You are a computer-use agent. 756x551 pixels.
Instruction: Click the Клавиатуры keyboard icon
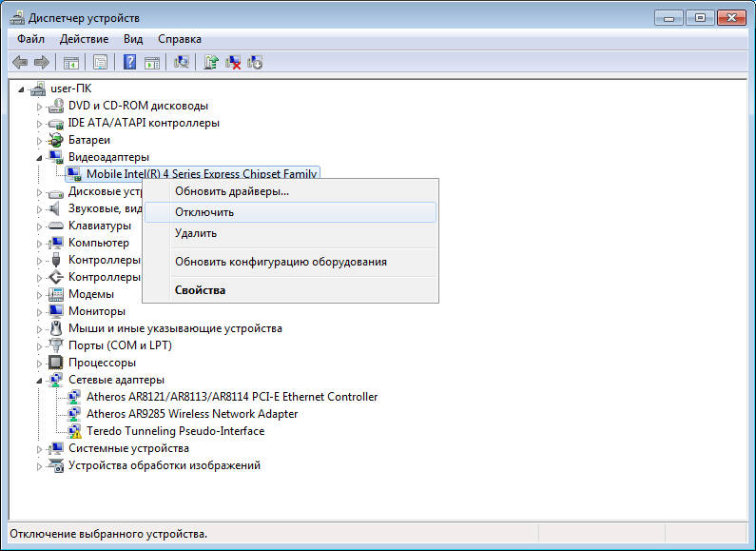(x=56, y=226)
